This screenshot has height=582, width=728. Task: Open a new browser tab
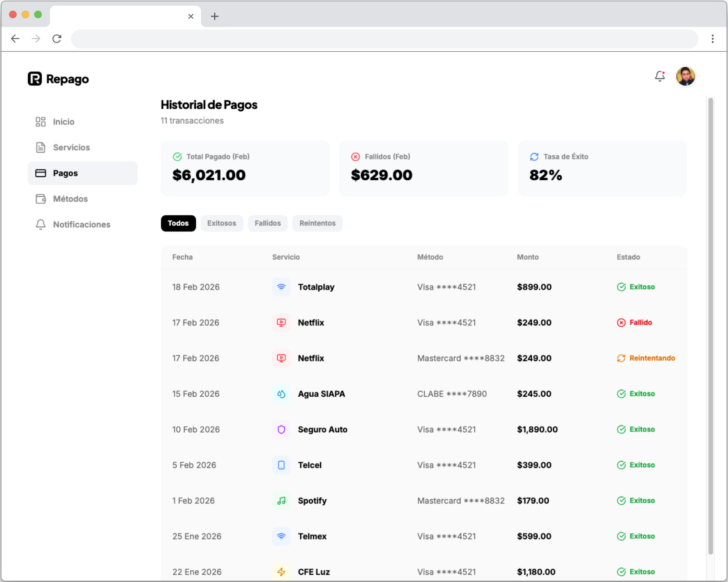click(215, 16)
